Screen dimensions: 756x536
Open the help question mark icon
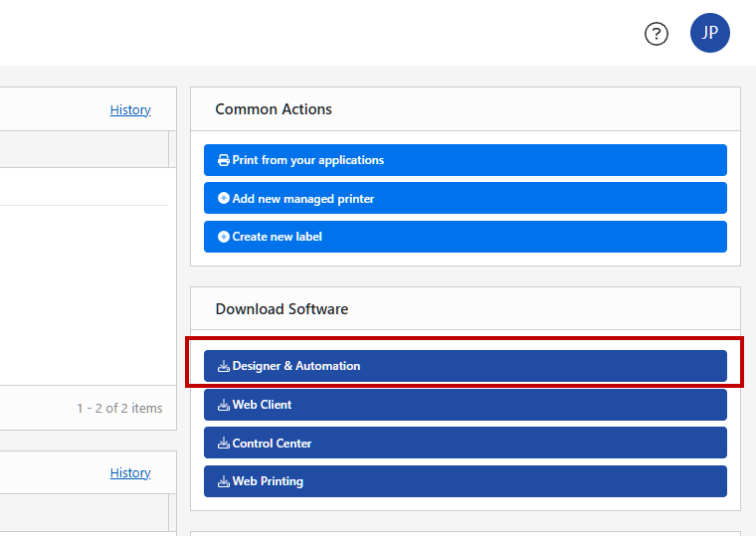pos(657,34)
